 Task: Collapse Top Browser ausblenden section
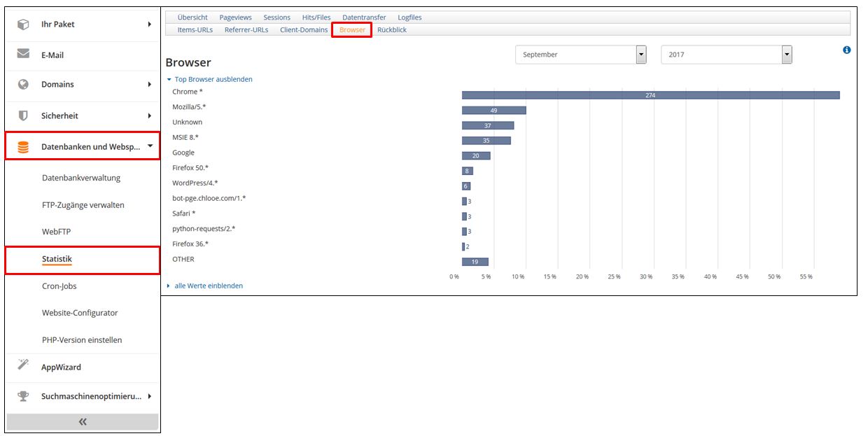pos(213,80)
